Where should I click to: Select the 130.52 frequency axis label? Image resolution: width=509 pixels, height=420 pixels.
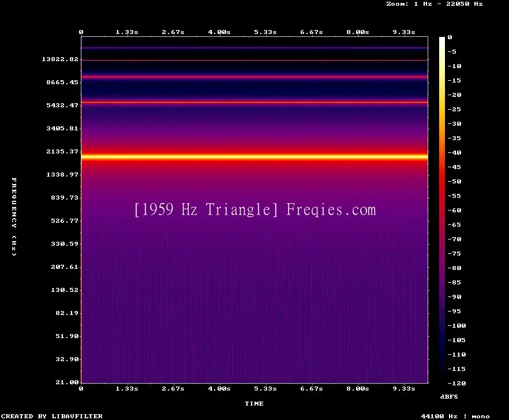pyautogui.click(x=65, y=290)
